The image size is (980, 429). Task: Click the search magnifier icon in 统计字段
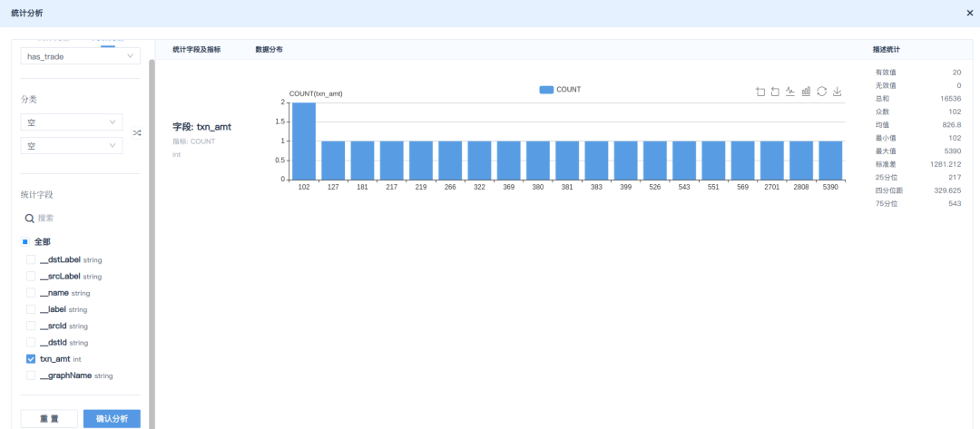pyautogui.click(x=29, y=219)
